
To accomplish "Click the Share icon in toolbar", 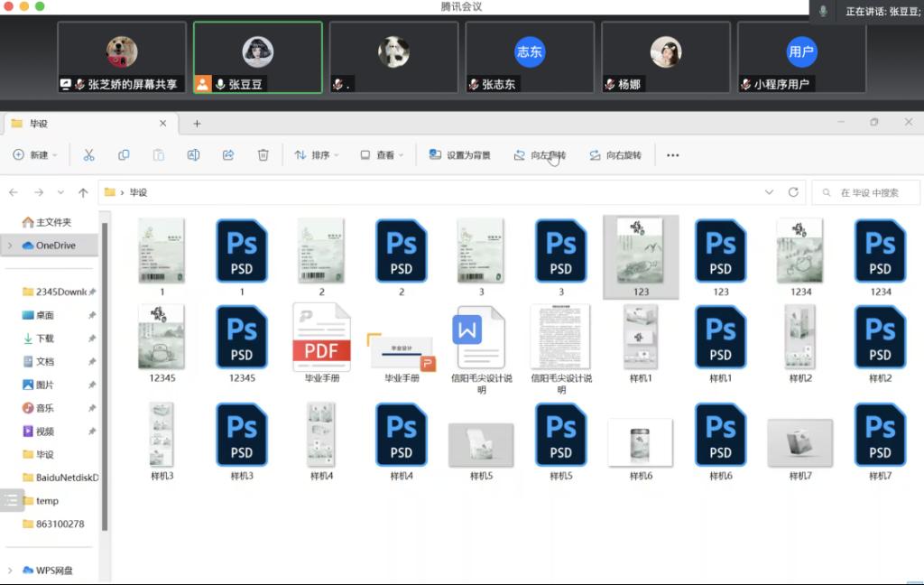I will pos(228,155).
